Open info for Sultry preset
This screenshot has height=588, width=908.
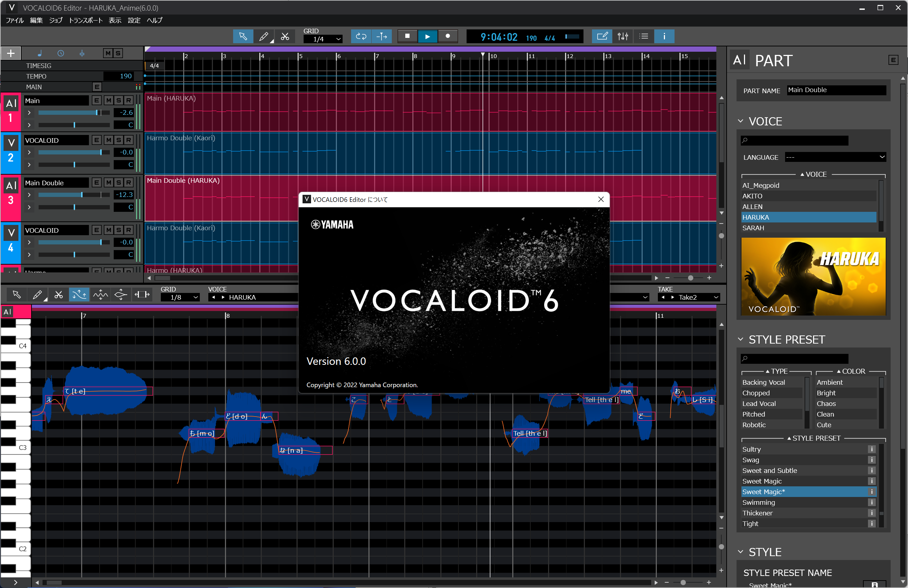tap(872, 449)
